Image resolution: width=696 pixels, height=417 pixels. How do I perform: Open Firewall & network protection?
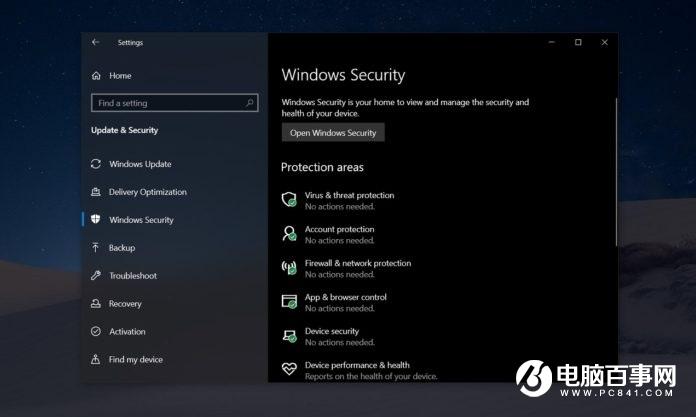click(358, 263)
